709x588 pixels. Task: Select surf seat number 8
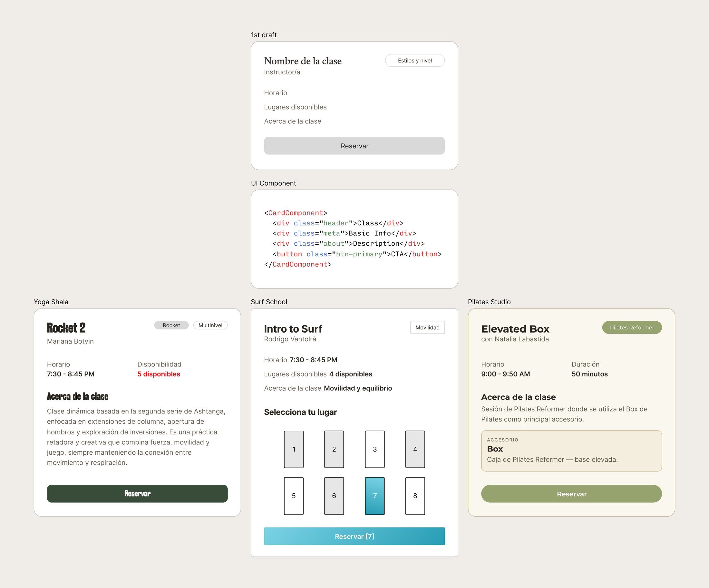[415, 496]
